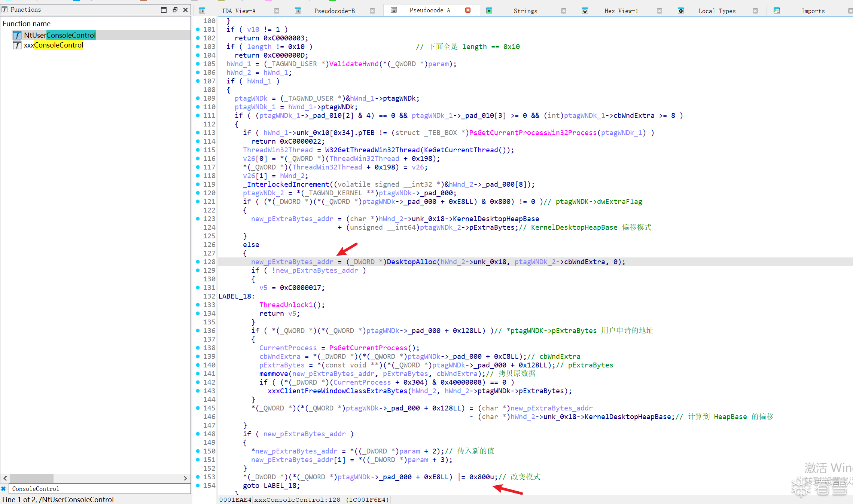
Task: Open the Strings tab
Action: click(525, 11)
